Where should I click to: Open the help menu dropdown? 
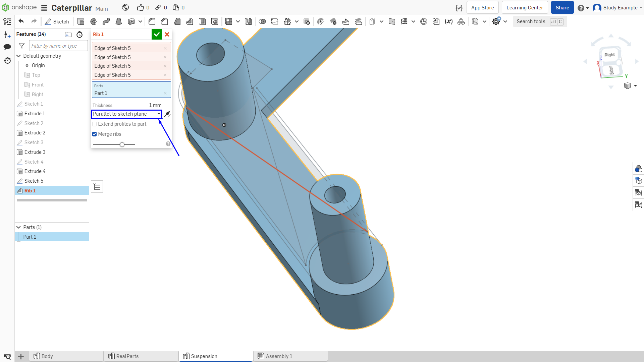[583, 8]
